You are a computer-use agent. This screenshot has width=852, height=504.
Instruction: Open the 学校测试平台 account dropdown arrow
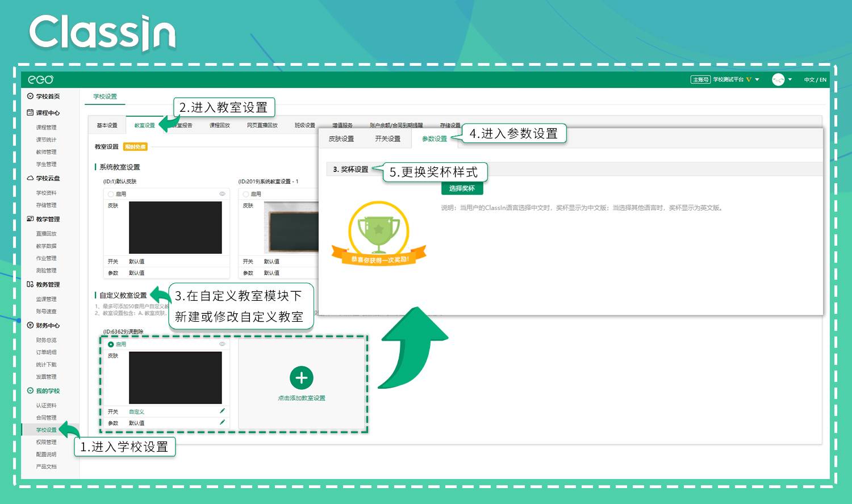pyautogui.click(x=757, y=79)
